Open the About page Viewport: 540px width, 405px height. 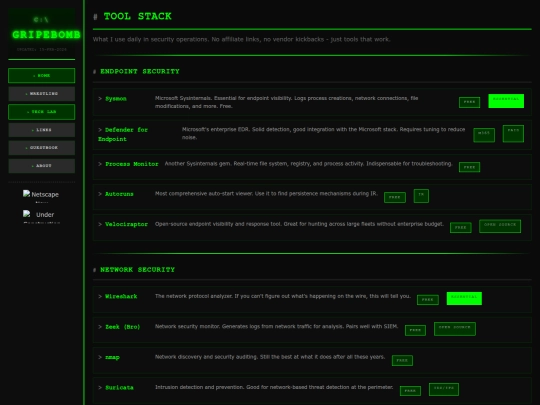point(42,166)
